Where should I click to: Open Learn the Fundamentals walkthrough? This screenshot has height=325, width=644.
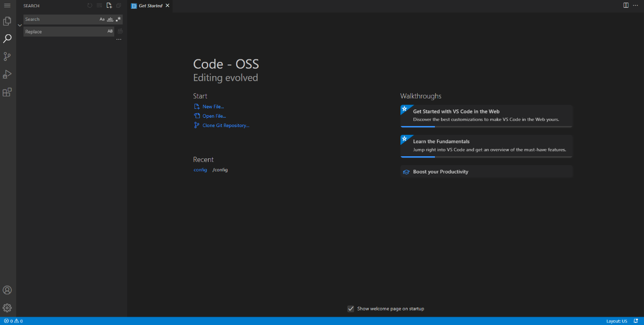point(487,146)
